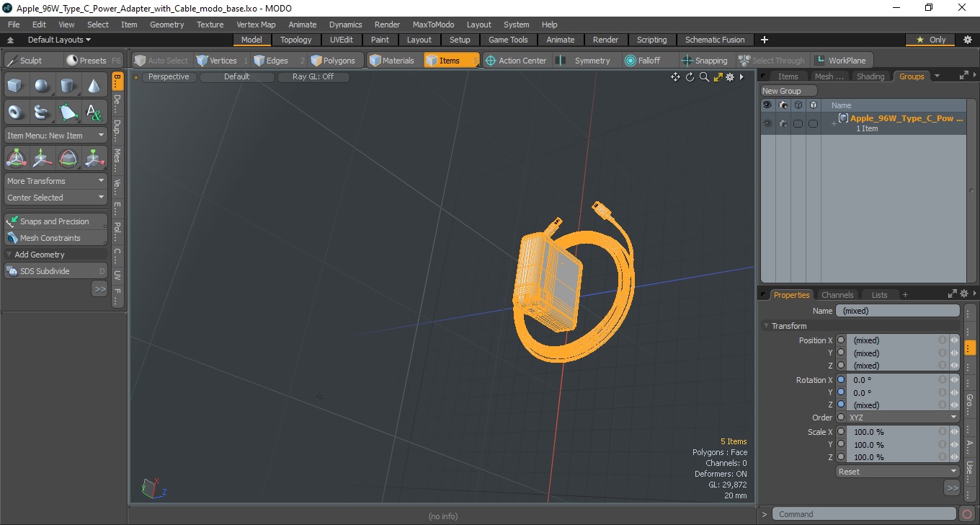Expand the Apple_96W_Type_C_Pow group
Image resolution: width=980 pixels, height=525 pixels.
click(x=834, y=124)
